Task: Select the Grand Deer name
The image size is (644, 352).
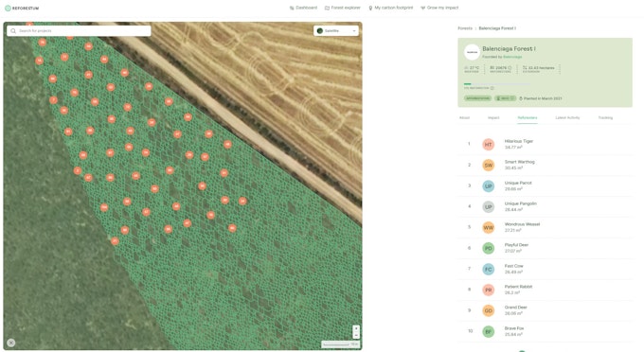Action: 516,308
